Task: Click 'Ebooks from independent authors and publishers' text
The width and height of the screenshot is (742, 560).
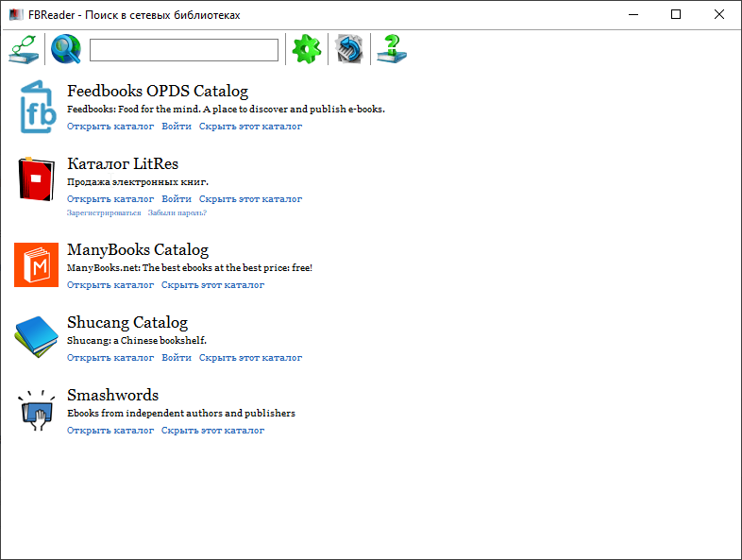Action: [181, 414]
